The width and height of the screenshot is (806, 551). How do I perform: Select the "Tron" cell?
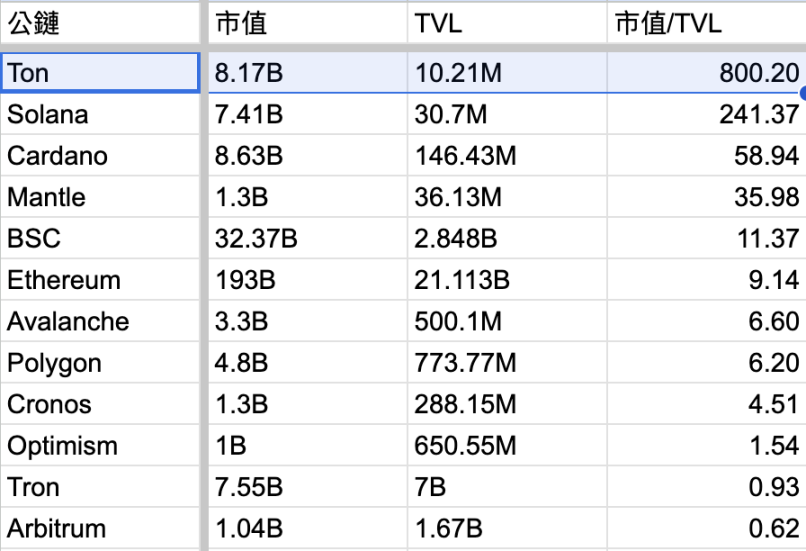(x=100, y=487)
